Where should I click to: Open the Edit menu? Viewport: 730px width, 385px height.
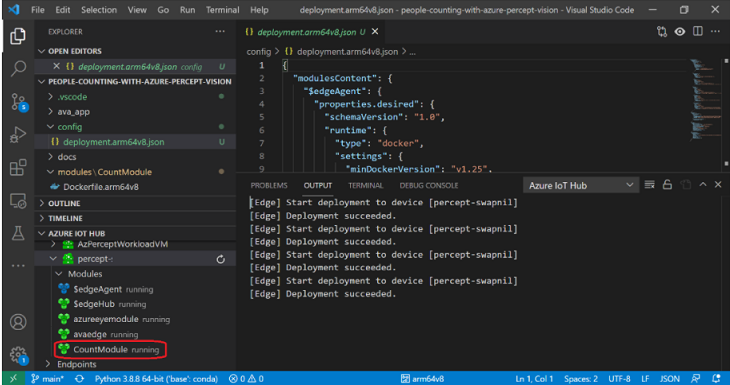pos(63,10)
